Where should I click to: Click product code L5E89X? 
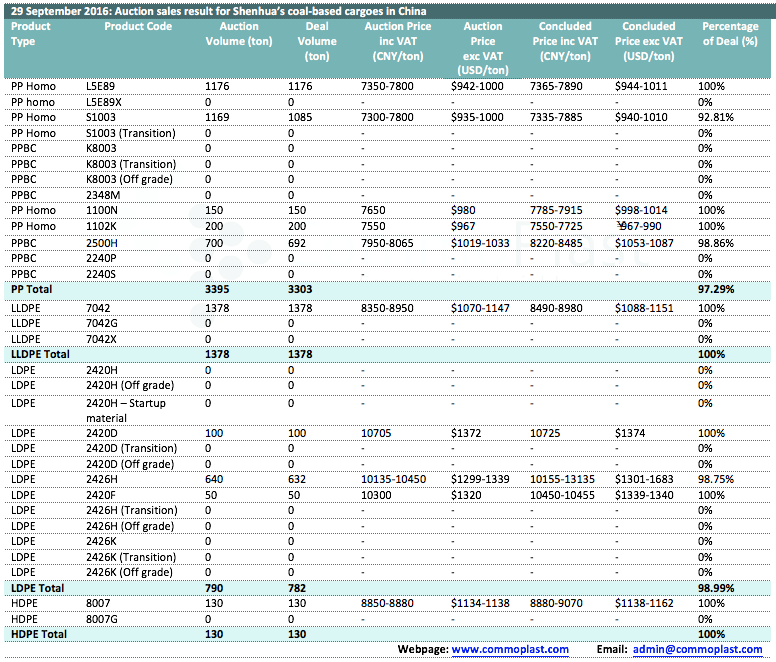click(x=104, y=102)
